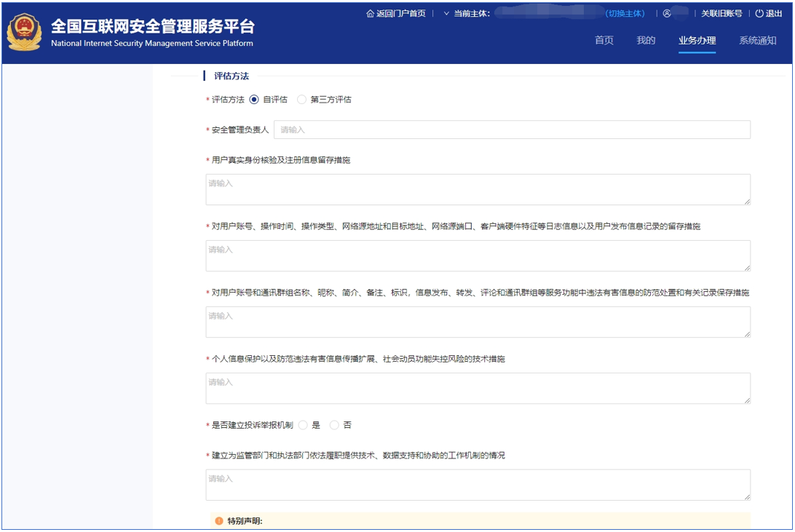Expand the 当前主体 dropdown arrow
This screenshot has width=795, height=532.
pyautogui.click(x=446, y=14)
